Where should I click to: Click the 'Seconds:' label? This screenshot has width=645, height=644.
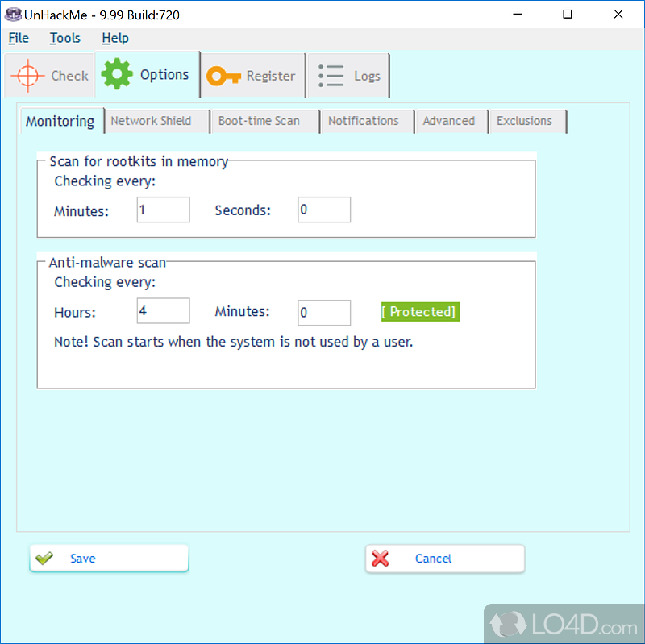[x=243, y=210]
